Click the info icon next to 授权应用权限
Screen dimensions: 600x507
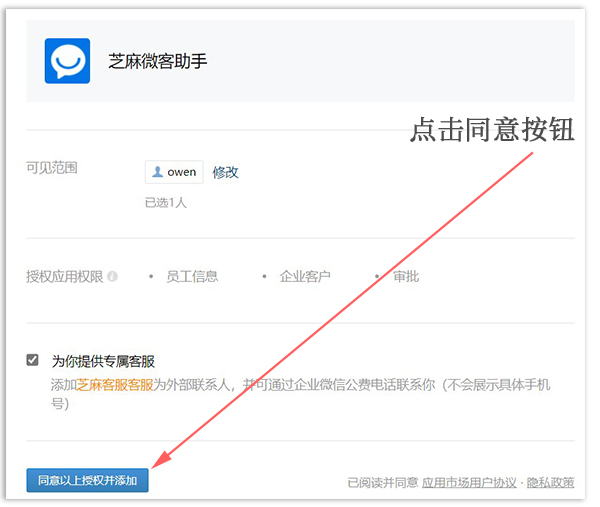112,276
